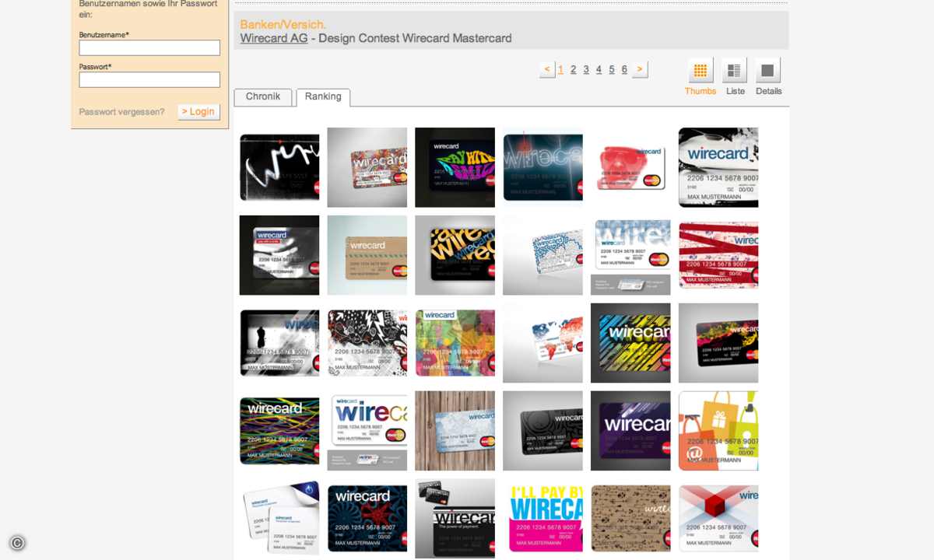Focus the Passwort input field

tap(149, 80)
